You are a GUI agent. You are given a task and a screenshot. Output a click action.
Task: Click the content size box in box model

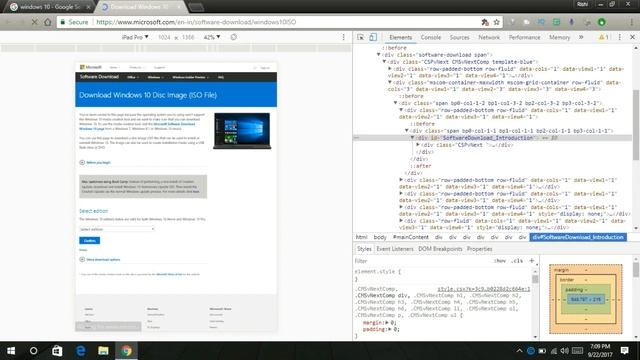point(585,299)
